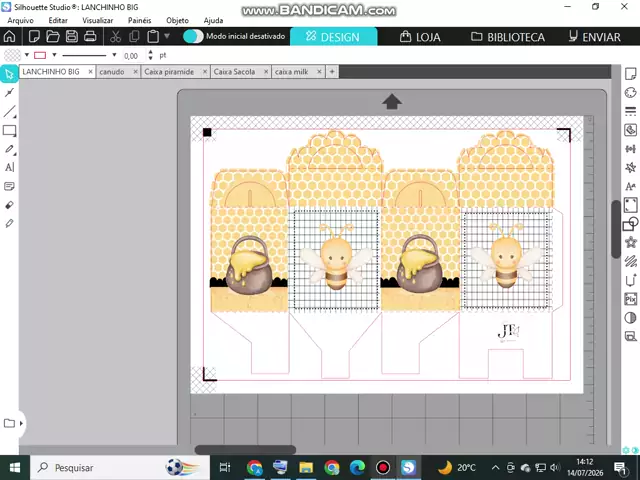Open the Text Style panel

point(631,187)
